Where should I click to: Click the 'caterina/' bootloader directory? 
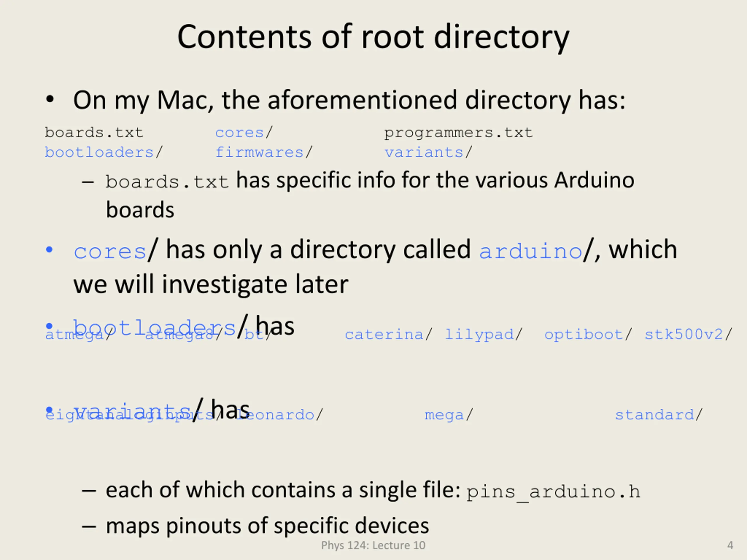[388, 335]
